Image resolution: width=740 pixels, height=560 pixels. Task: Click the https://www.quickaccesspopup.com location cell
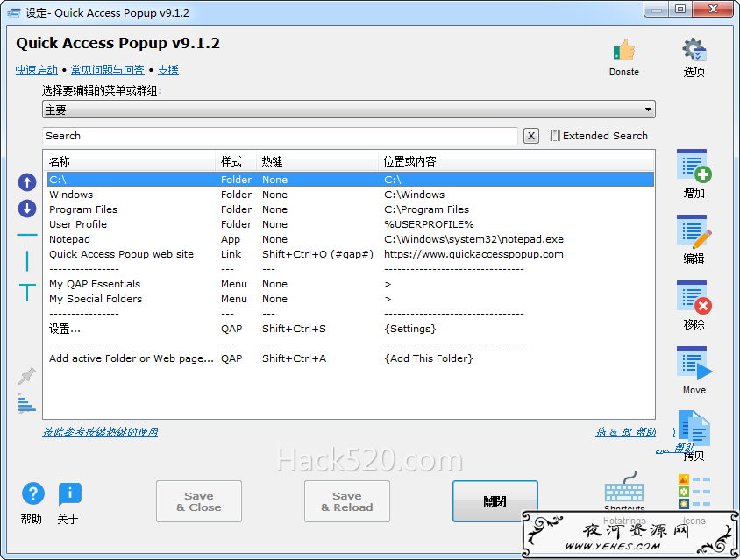click(473, 254)
